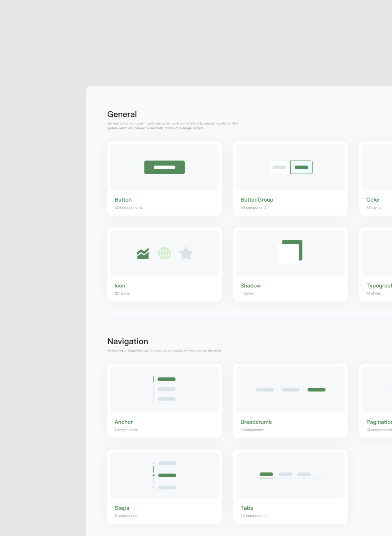Open the Color styles card
The width and height of the screenshot is (392, 536).
click(375, 179)
